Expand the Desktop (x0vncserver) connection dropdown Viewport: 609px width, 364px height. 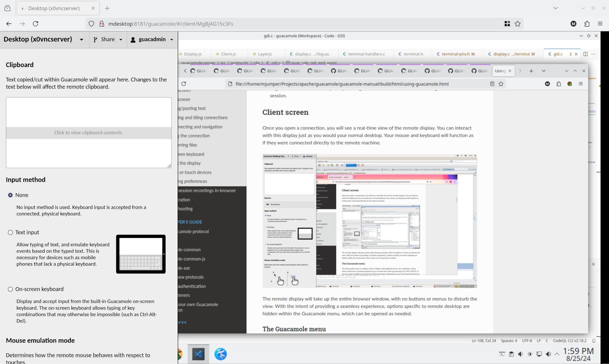[x=81, y=39]
